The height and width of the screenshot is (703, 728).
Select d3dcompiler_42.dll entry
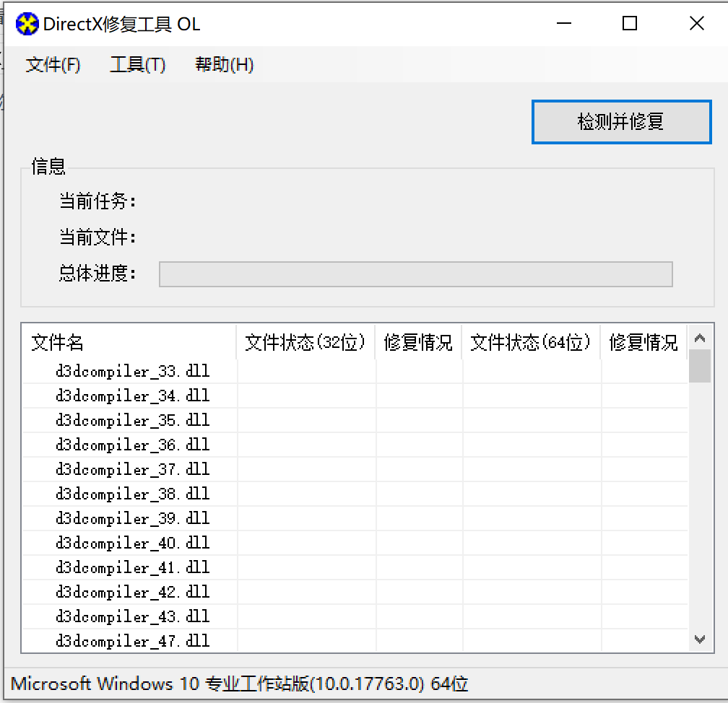click(x=132, y=593)
